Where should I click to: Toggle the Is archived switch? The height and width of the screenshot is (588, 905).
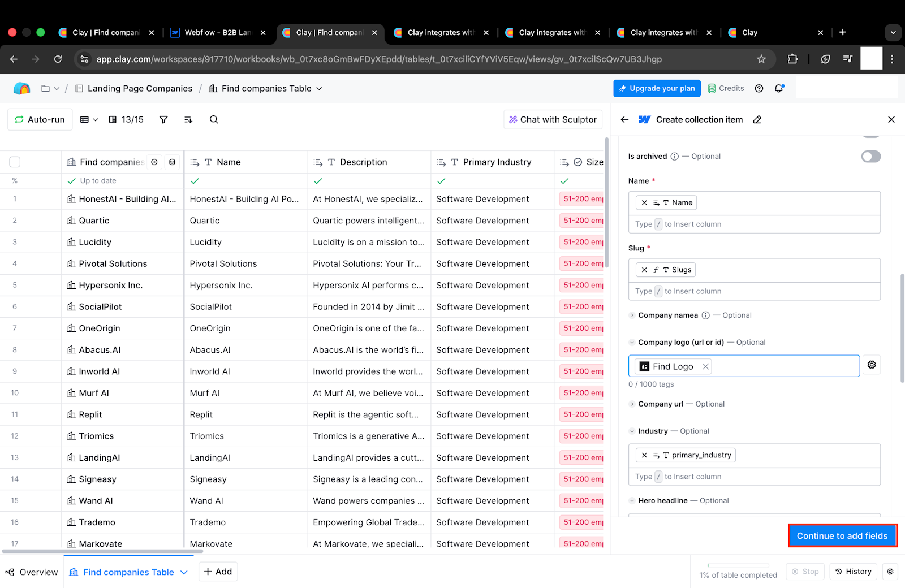871,157
